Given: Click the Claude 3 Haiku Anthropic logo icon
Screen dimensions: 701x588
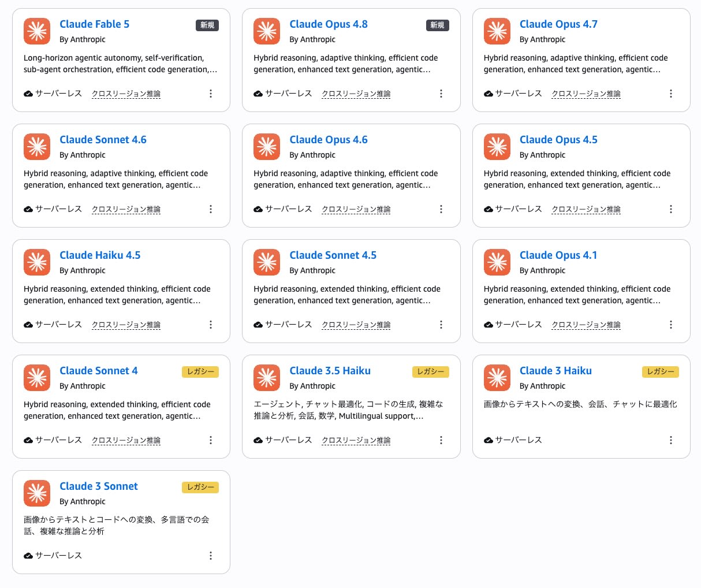Looking at the screenshot, I should pos(497,378).
